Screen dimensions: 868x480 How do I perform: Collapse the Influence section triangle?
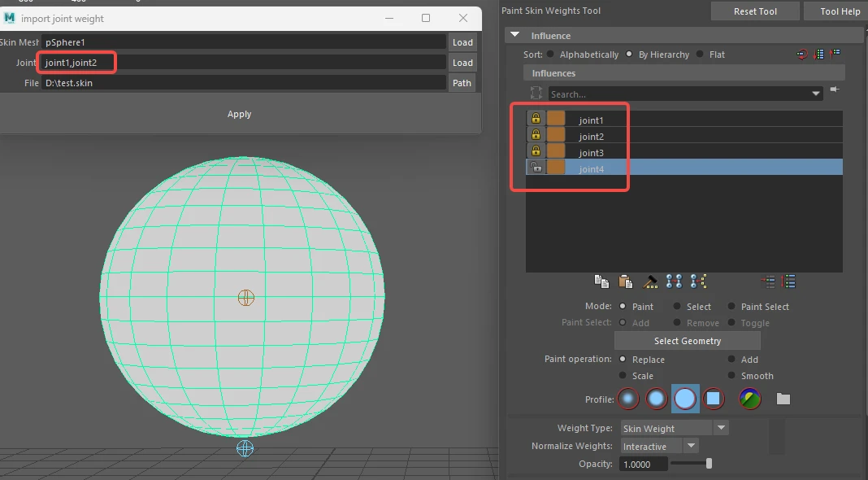514,35
